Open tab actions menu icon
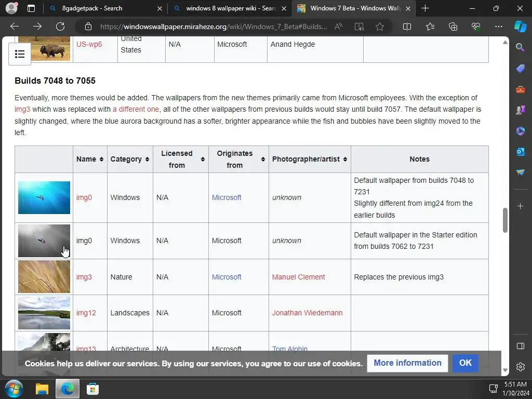 pyautogui.click(x=31, y=8)
